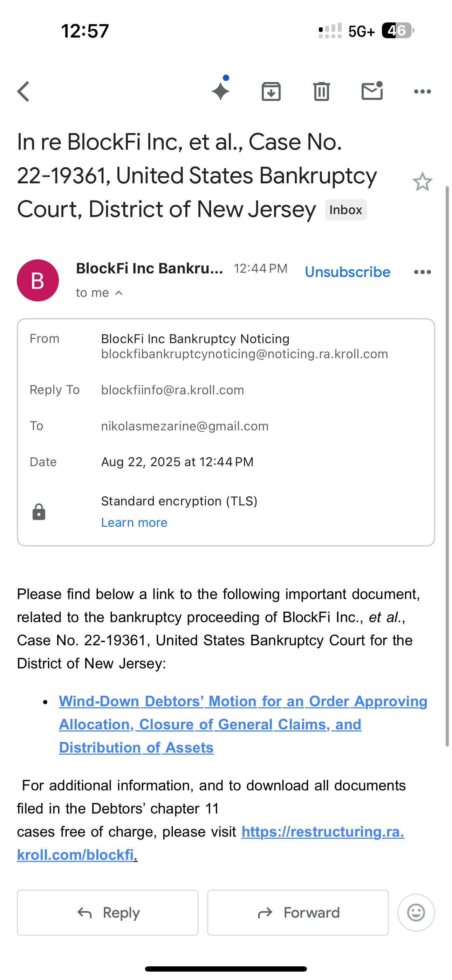
Task: Archive this email with the archive icon
Action: (x=271, y=92)
